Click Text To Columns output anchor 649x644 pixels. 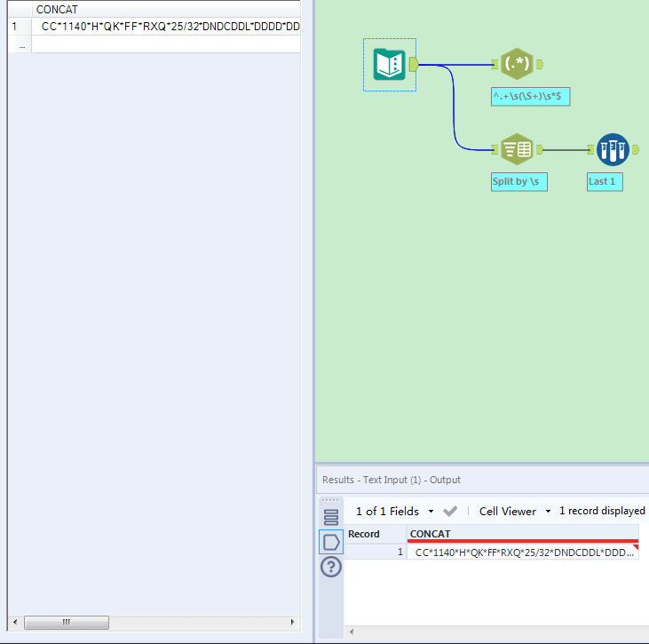coord(540,149)
